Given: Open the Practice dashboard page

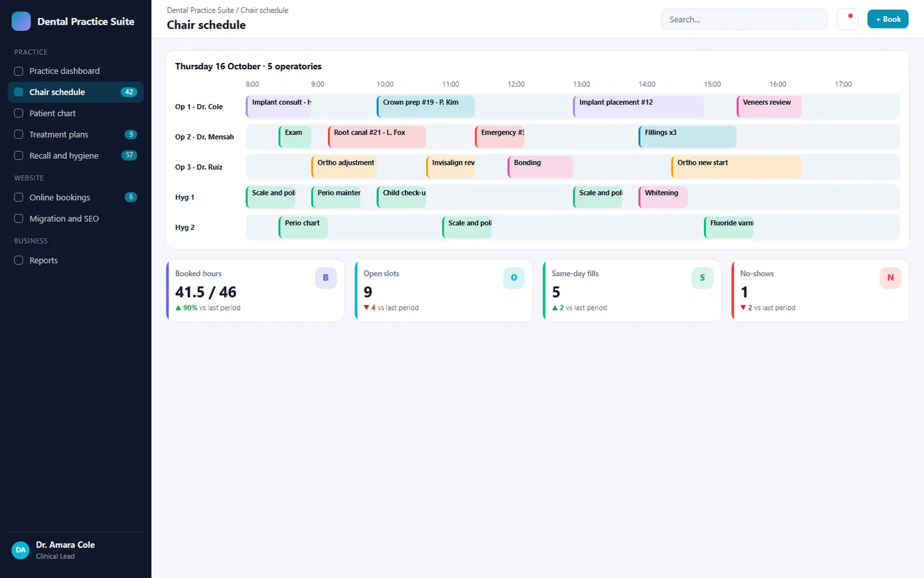Looking at the screenshot, I should click(x=76, y=71).
